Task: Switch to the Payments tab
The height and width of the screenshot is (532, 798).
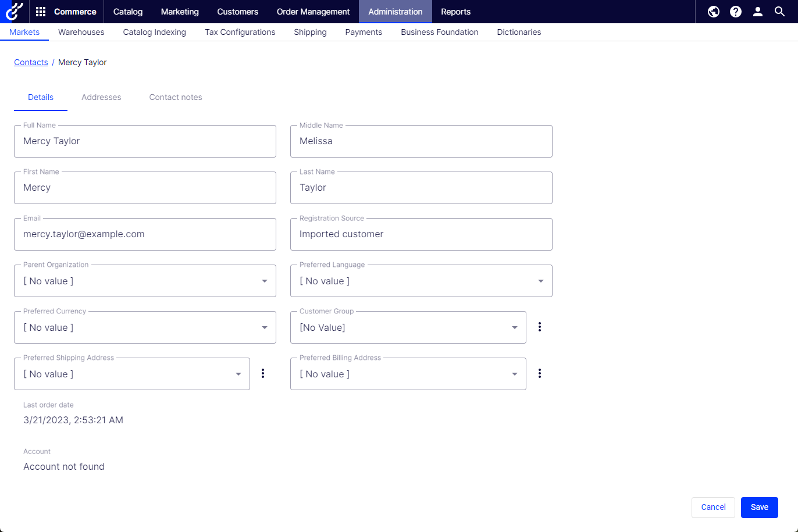Action: 364,32
